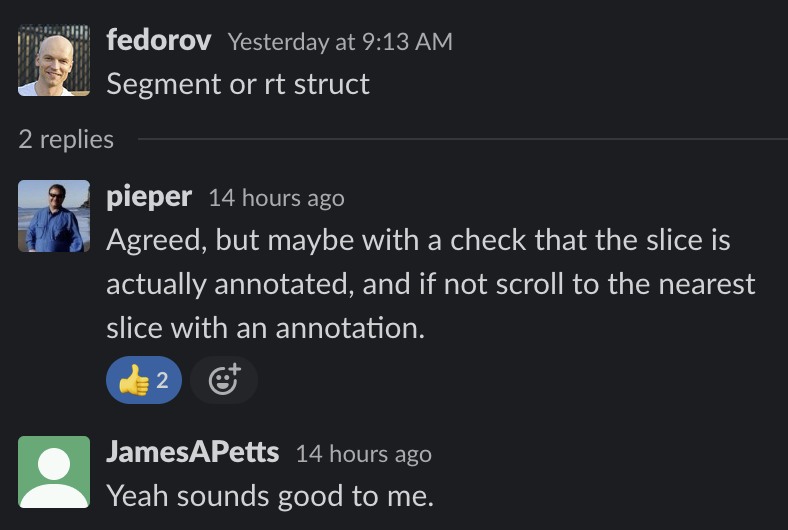This screenshot has height=530, width=788.
Task: Click the Segment or rt struct message
Action: pyautogui.click(x=238, y=84)
